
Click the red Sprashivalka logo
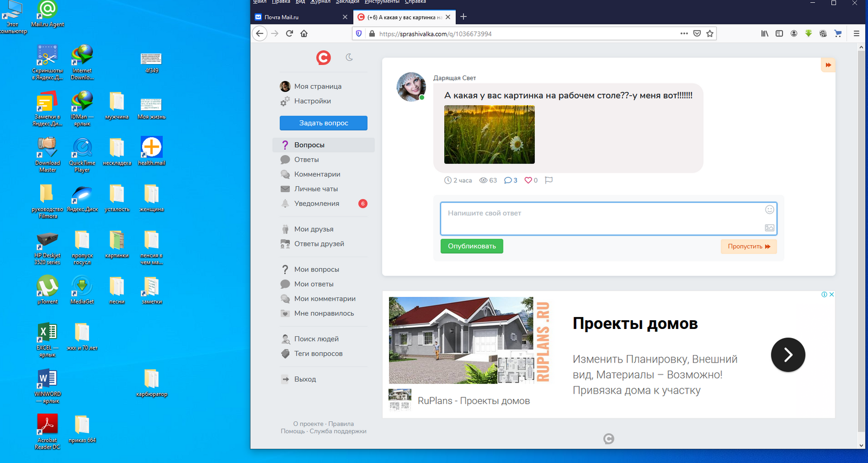(x=324, y=57)
